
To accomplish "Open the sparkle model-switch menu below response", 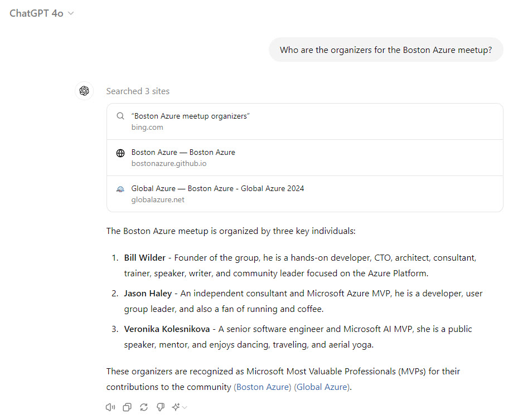I will point(180,407).
